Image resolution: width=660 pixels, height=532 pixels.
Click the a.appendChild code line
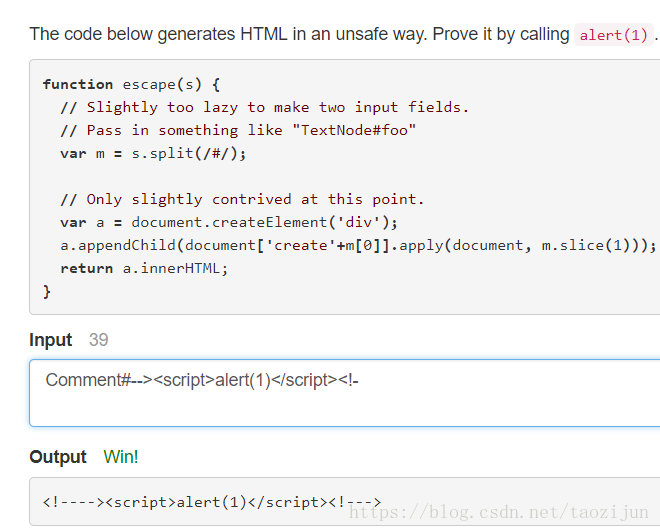pyautogui.click(x=358, y=245)
